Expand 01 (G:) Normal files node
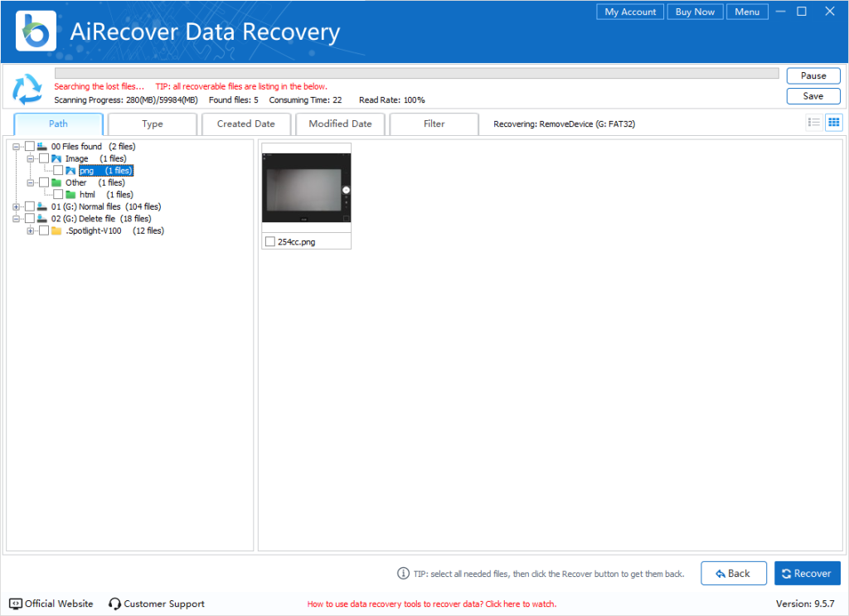The image size is (849, 616). click(16, 206)
